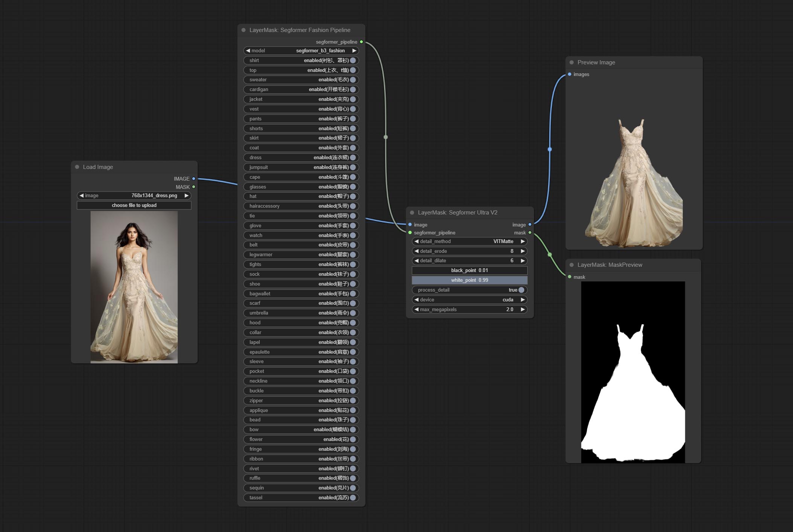Increase detail_erode with right arrow
Screen dimensions: 793x532
523,251
